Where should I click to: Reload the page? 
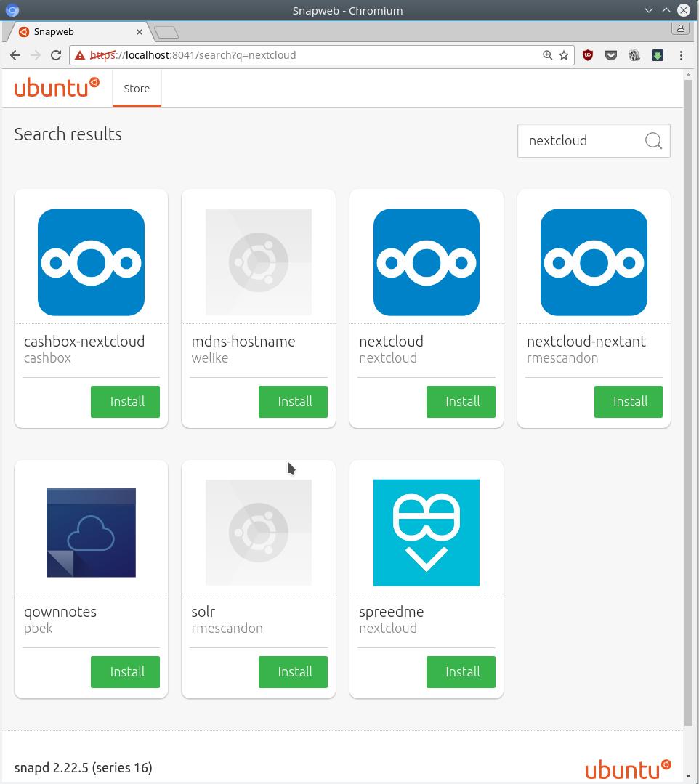[x=56, y=55]
